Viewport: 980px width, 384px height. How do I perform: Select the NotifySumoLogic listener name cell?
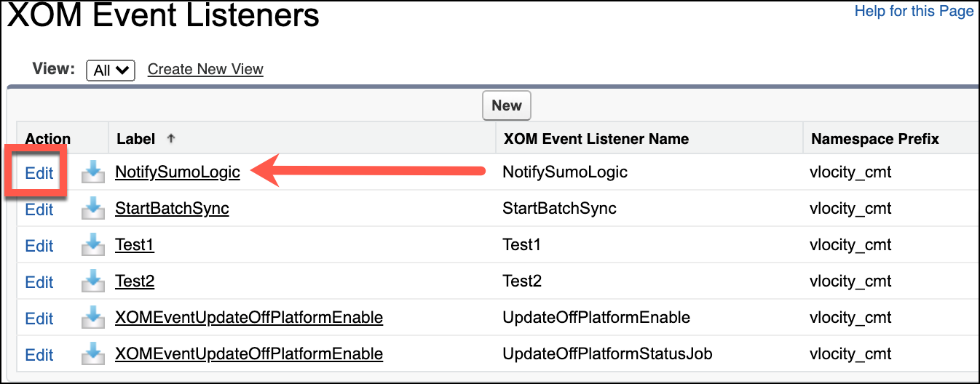point(565,172)
